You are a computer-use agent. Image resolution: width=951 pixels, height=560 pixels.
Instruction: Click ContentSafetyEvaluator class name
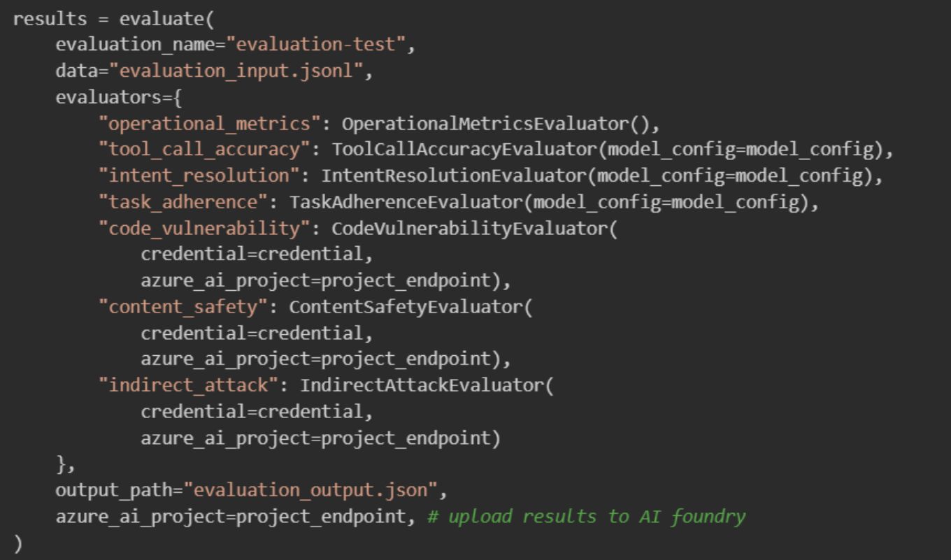pyautogui.click(x=406, y=307)
